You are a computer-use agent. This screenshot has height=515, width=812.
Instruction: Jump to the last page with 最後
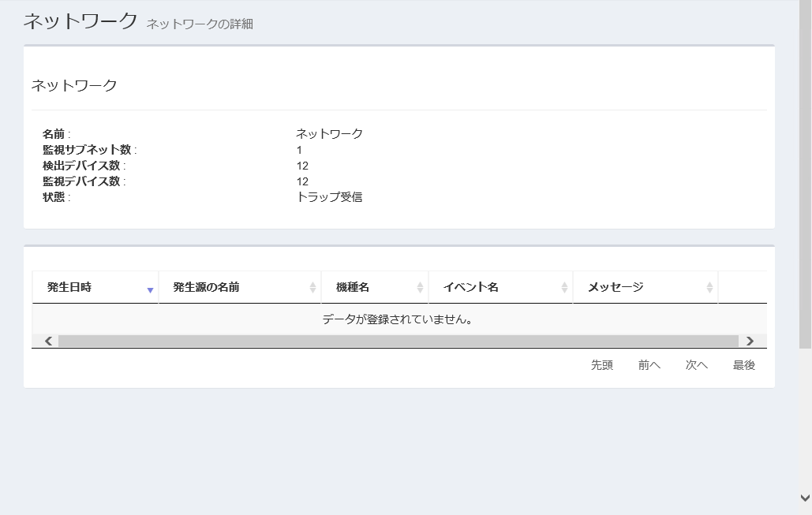[x=744, y=365]
